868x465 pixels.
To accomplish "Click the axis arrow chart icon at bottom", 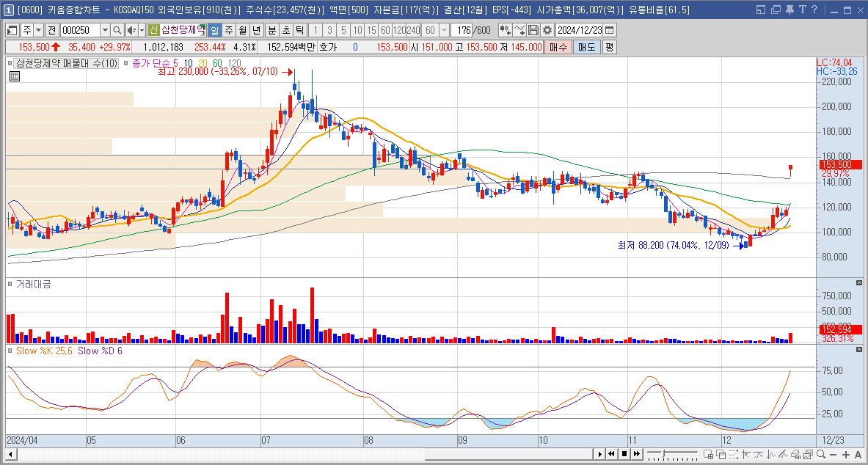I will [748, 455].
